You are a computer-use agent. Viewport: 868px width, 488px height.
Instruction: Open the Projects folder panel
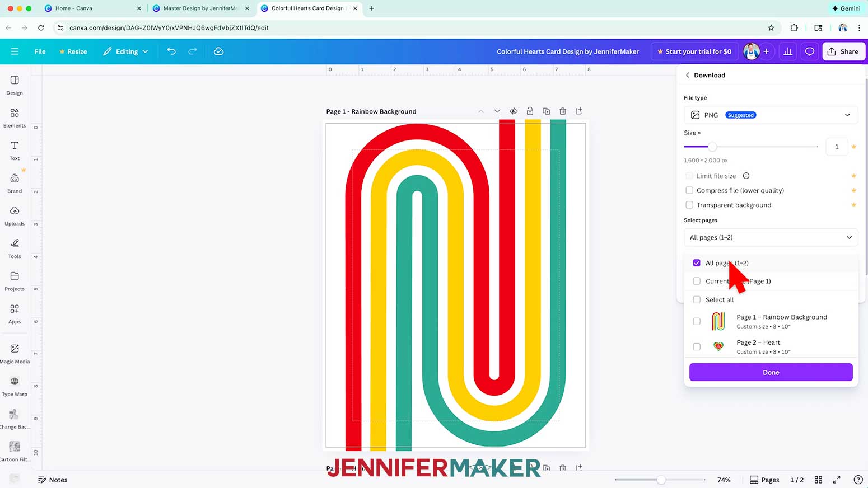point(15,281)
